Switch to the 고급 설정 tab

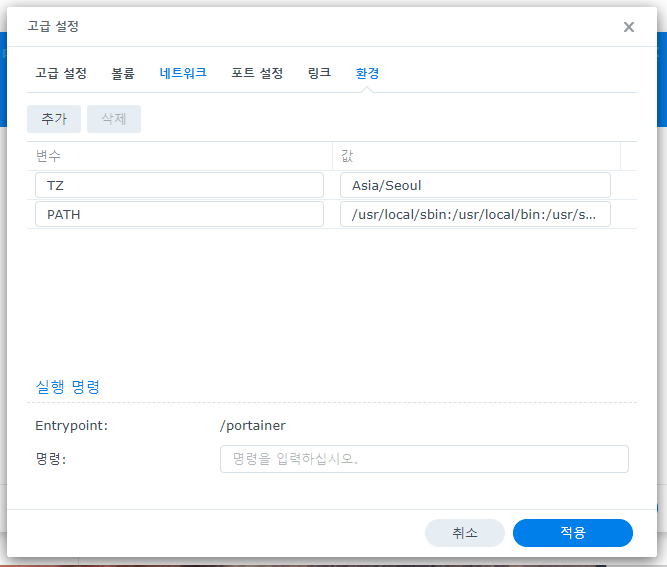(61, 73)
